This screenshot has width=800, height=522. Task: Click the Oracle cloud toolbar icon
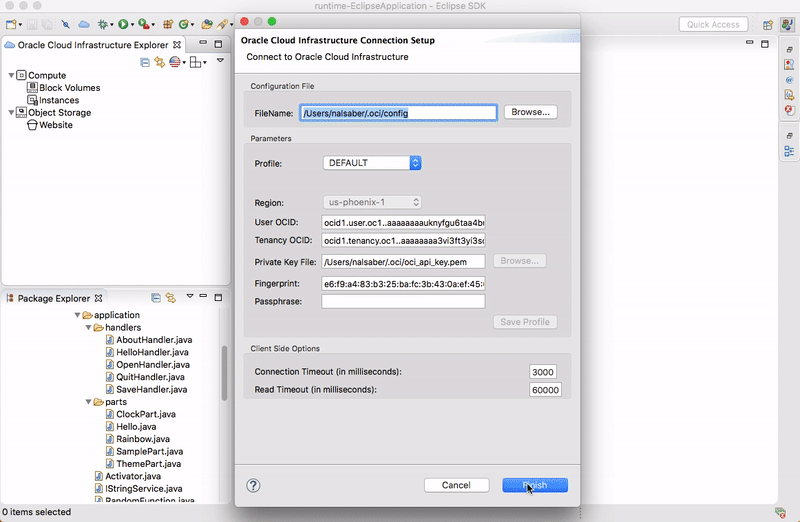84,24
